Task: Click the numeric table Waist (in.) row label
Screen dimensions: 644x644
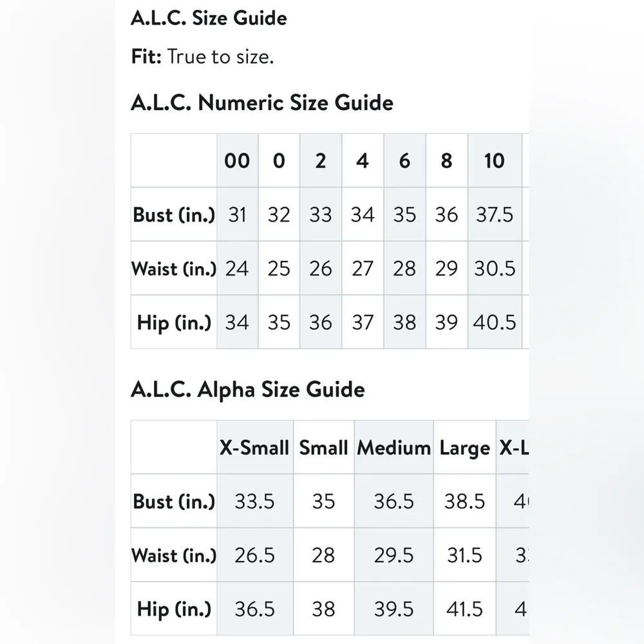Action: coord(174,268)
